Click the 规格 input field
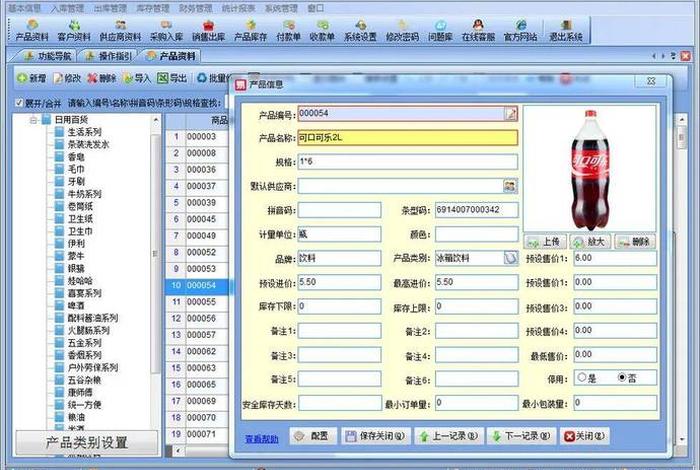700x470 pixels. coord(408,162)
